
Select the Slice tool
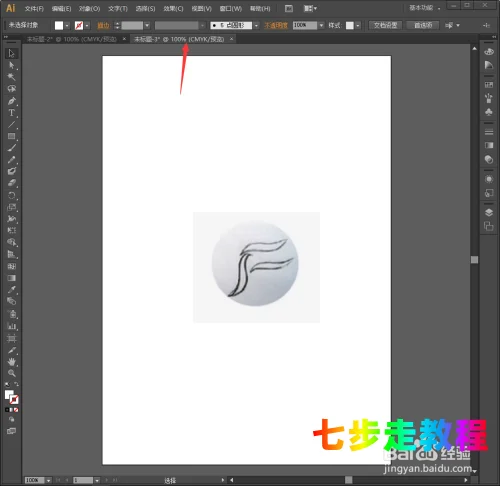(11, 350)
